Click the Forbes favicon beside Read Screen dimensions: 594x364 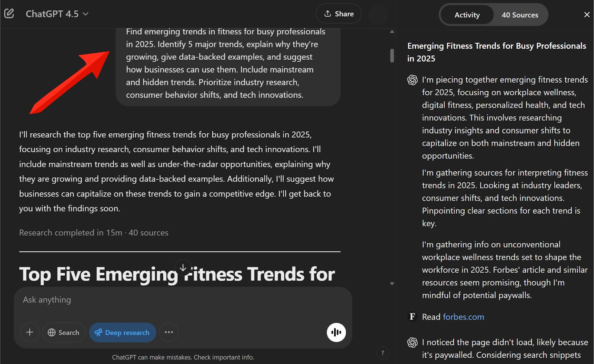[412, 317]
